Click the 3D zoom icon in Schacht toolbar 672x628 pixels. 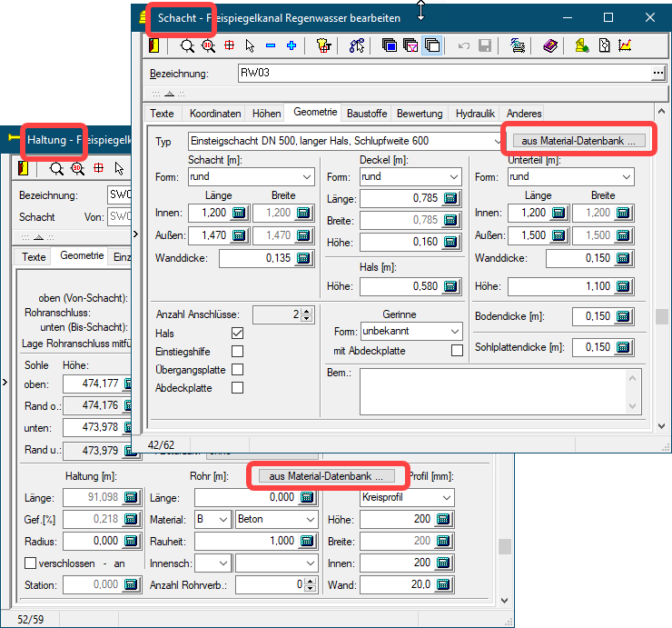208,45
